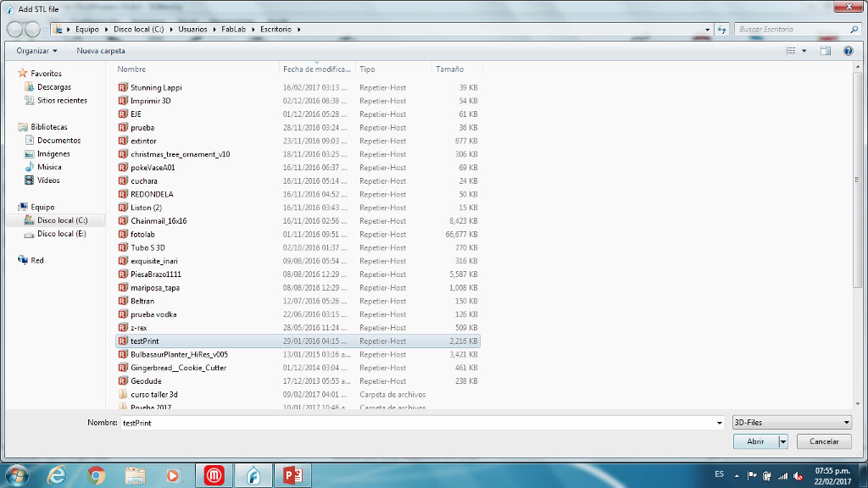Expand the Nombre filename history dropdown

pyautogui.click(x=719, y=423)
